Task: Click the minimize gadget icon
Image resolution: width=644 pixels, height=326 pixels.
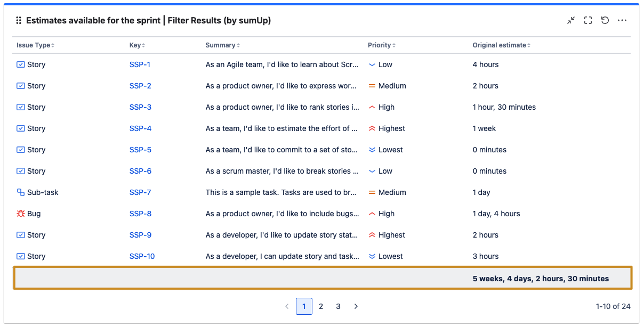Action: click(571, 20)
